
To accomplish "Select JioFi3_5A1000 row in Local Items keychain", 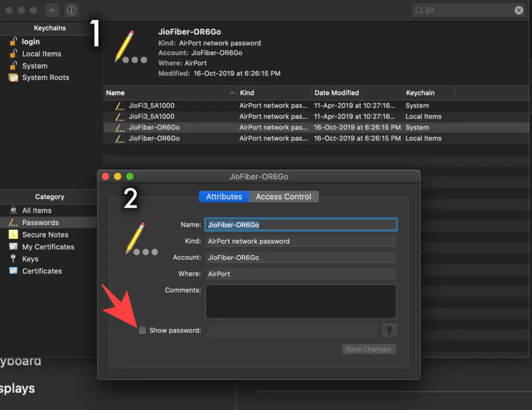I will (316, 117).
